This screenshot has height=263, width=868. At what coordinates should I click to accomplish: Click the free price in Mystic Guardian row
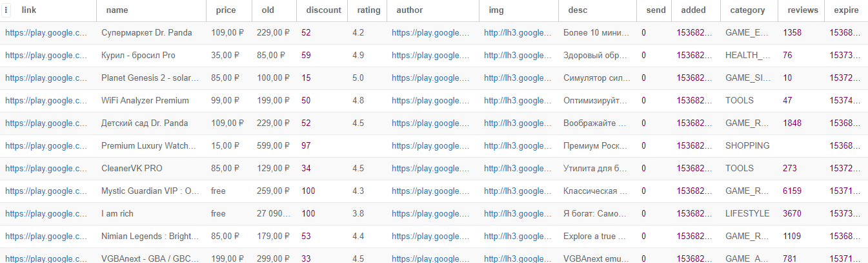(x=218, y=191)
